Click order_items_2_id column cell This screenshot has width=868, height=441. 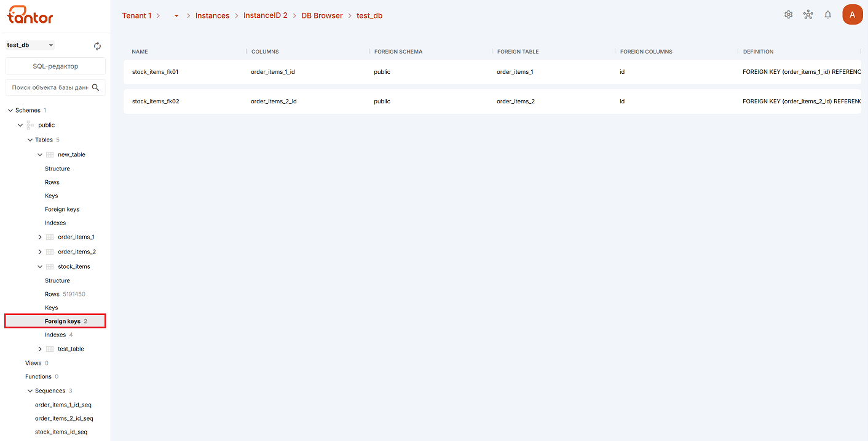click(x=274, y=101)
